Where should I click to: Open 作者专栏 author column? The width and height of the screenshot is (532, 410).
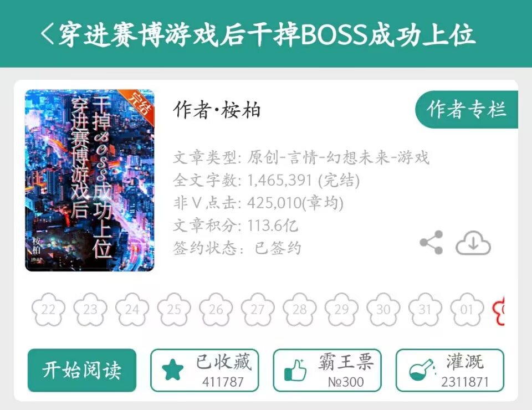(467, 109)
